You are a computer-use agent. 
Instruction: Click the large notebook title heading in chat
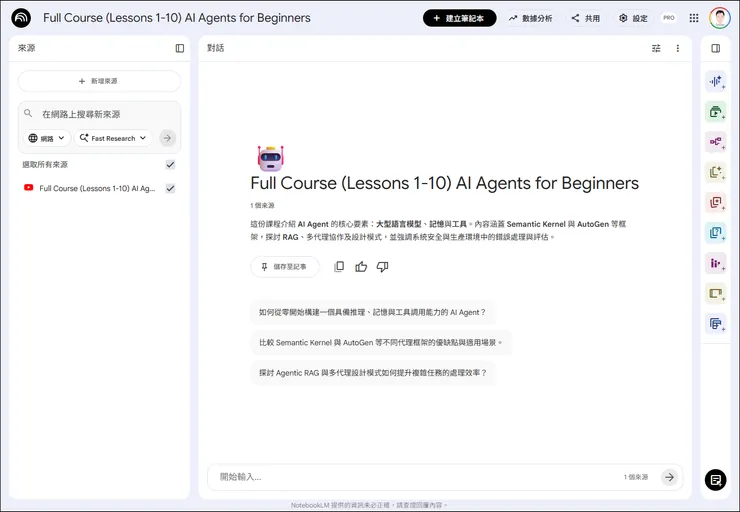pyautogui.click(x=445, y=183)
